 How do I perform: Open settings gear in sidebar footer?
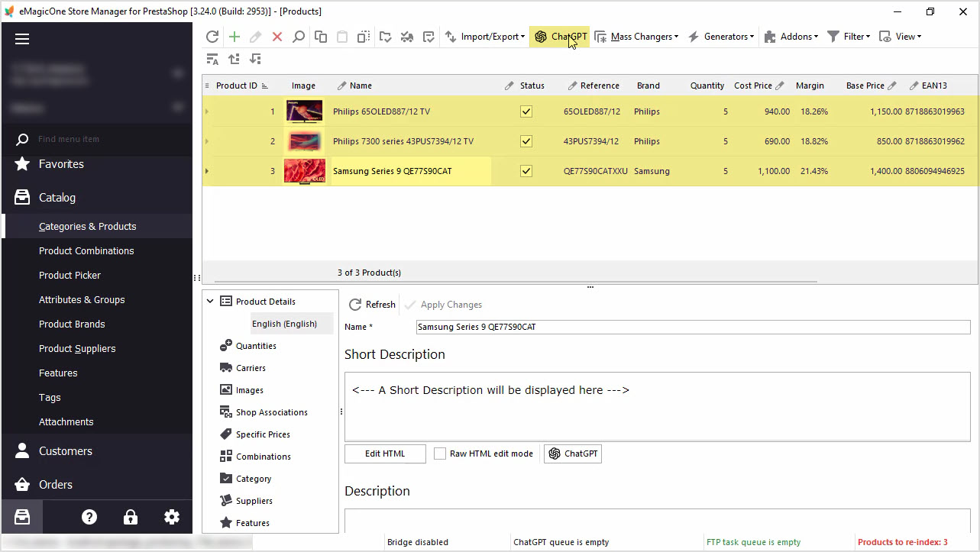172,517
